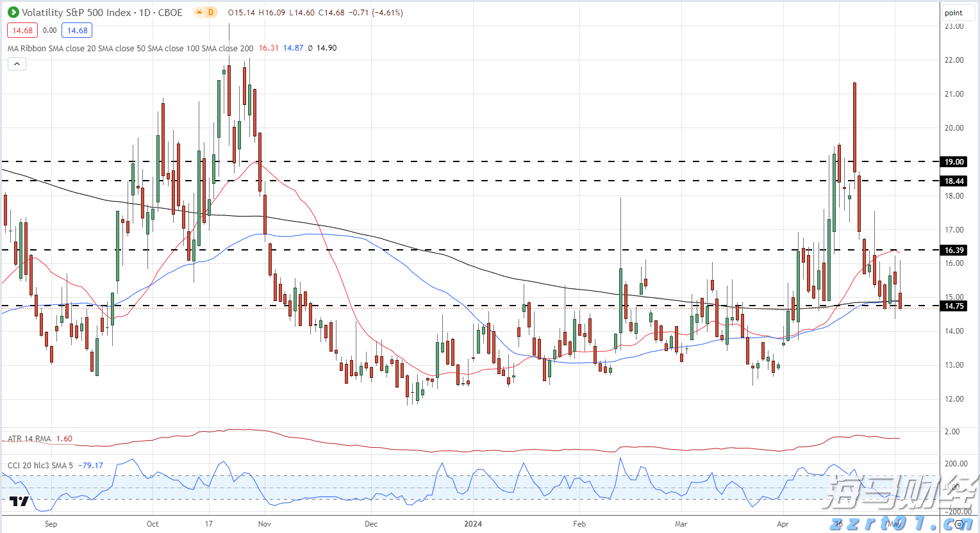Click the blue 14.68 buy price button

point(77,30)
